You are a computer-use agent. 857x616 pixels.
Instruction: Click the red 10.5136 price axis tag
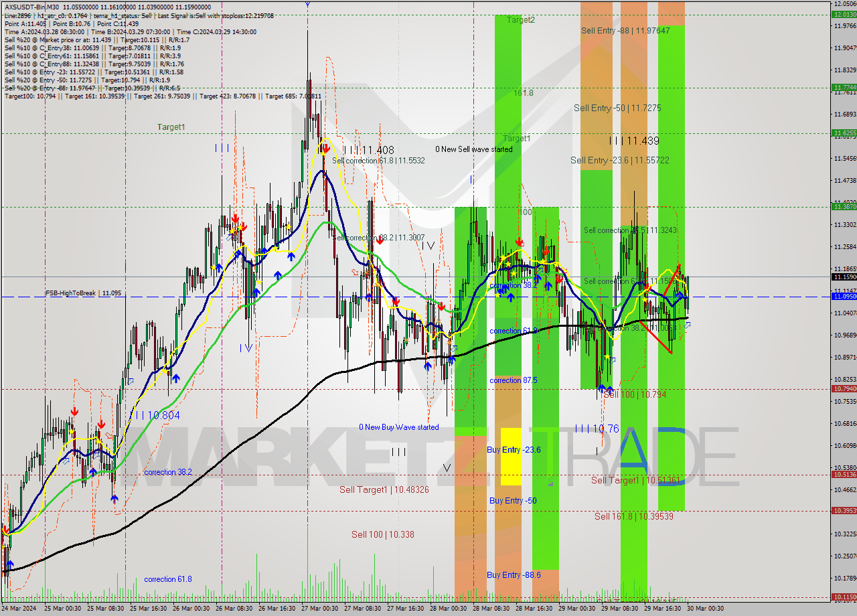pos(844,474)
